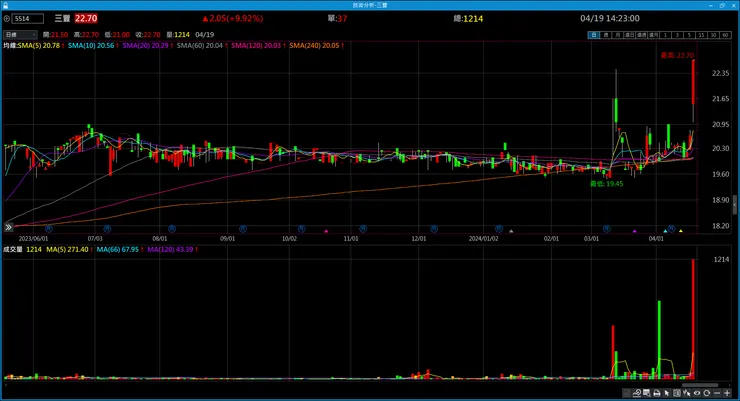Select the 1-minute interval button
The image size is (740, 401).
click(665, 35)
